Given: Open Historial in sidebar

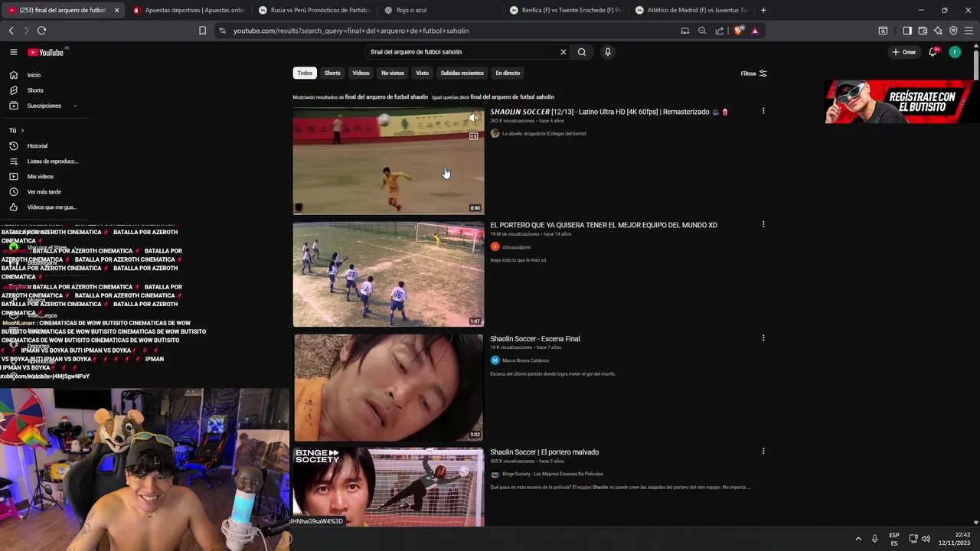Looking at the screenshot, I should 38,146.
